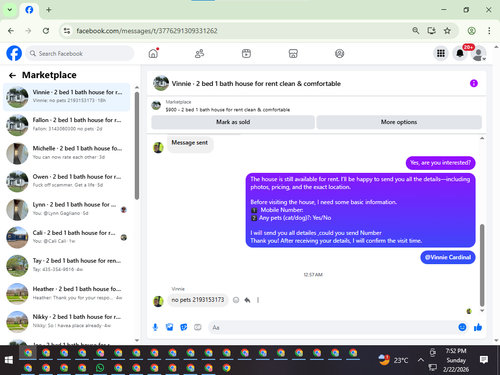
Task: Click the site information icon in address bar
Action: 67,31
